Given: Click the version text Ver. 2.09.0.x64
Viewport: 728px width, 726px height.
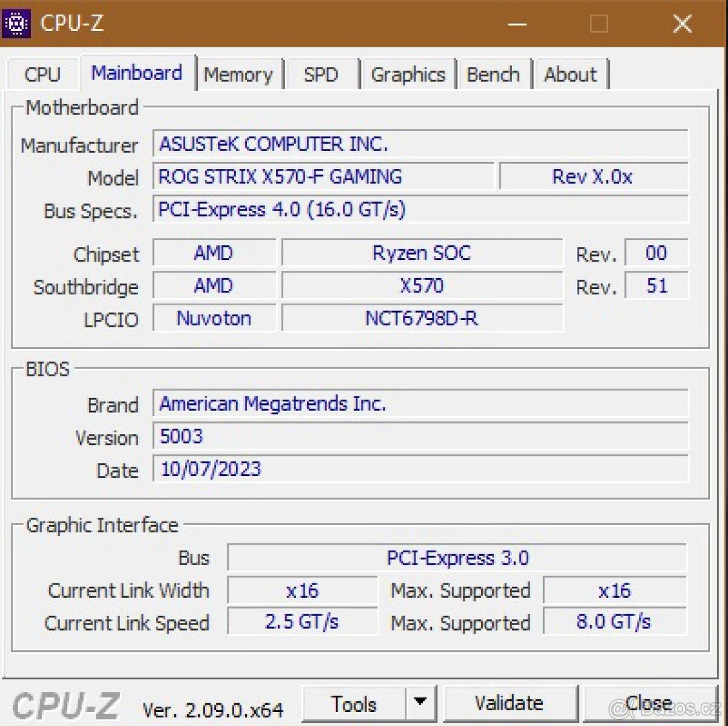Looking at the screenshot, I should click(x=213, y=709).
